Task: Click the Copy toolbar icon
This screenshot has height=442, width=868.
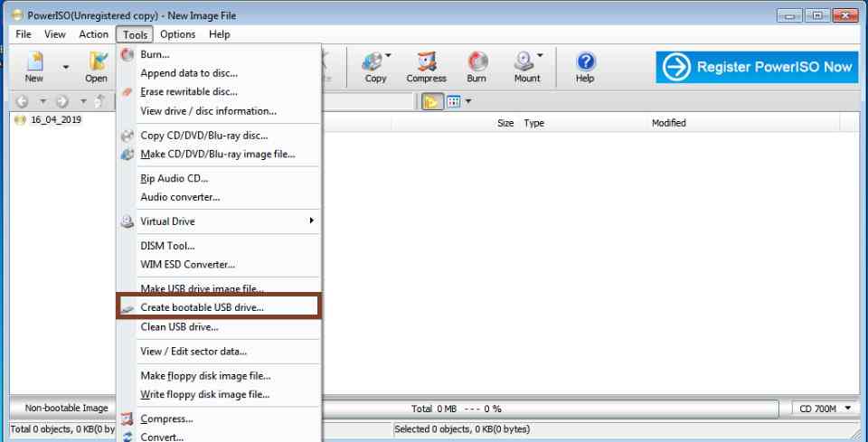Action: (375, 67)
